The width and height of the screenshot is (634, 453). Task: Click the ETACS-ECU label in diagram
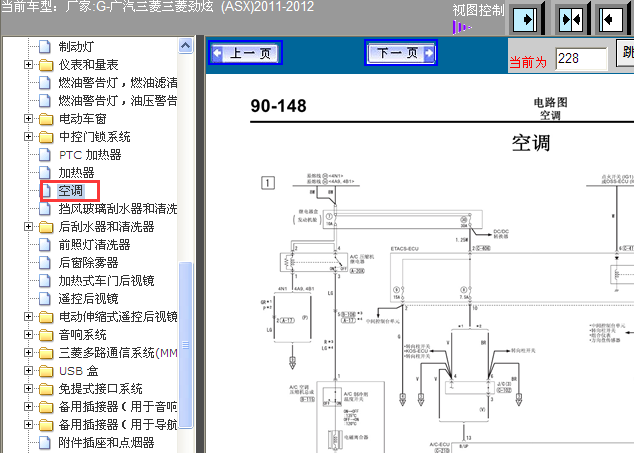[404, 249]
